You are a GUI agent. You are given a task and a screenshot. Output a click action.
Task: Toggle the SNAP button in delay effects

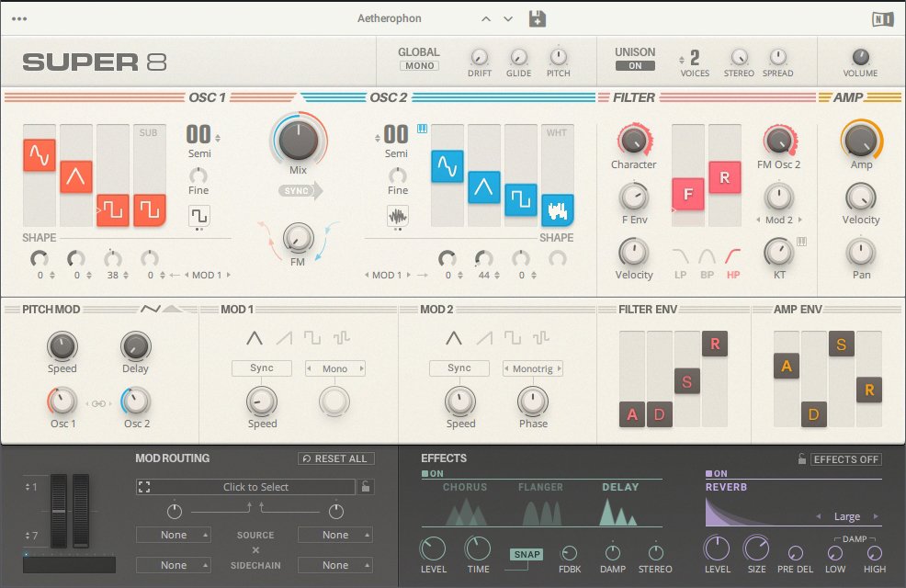527,553
